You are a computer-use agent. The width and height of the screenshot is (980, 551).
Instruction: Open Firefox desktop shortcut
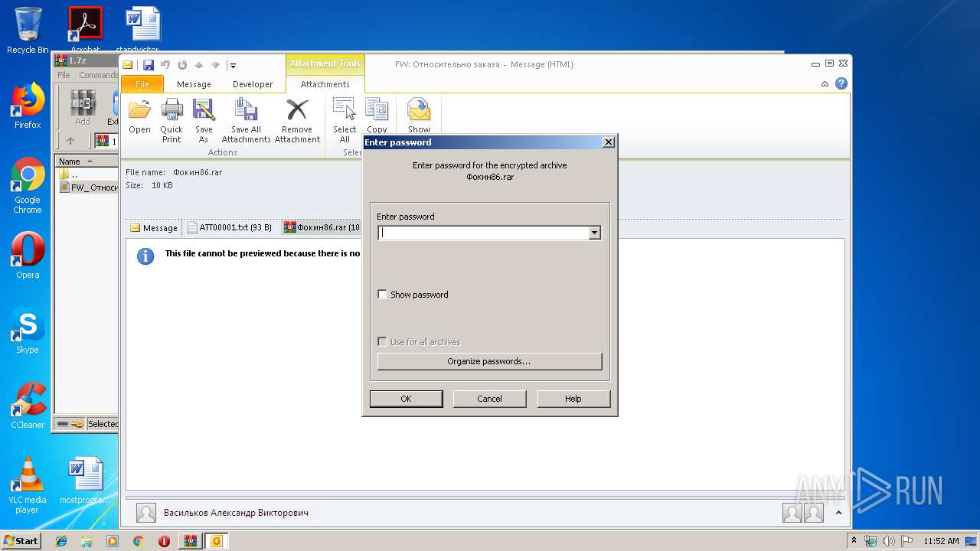pos(28,106)
